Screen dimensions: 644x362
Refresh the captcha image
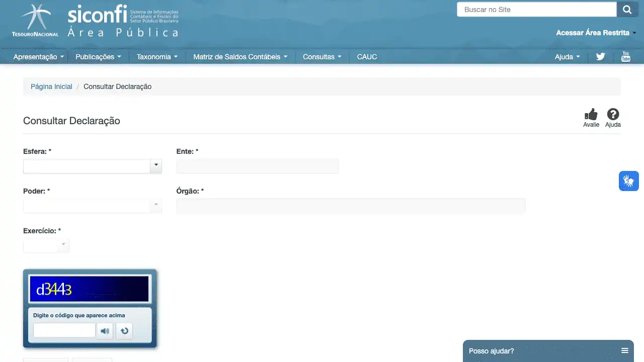(x=124, y=331)
